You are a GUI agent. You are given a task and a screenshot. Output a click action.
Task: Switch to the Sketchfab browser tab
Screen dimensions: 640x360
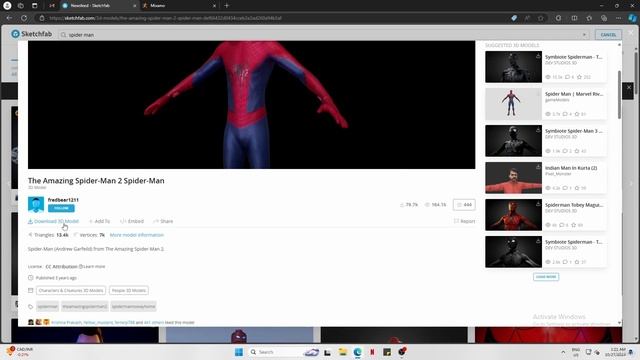click(x=98, y=6)
